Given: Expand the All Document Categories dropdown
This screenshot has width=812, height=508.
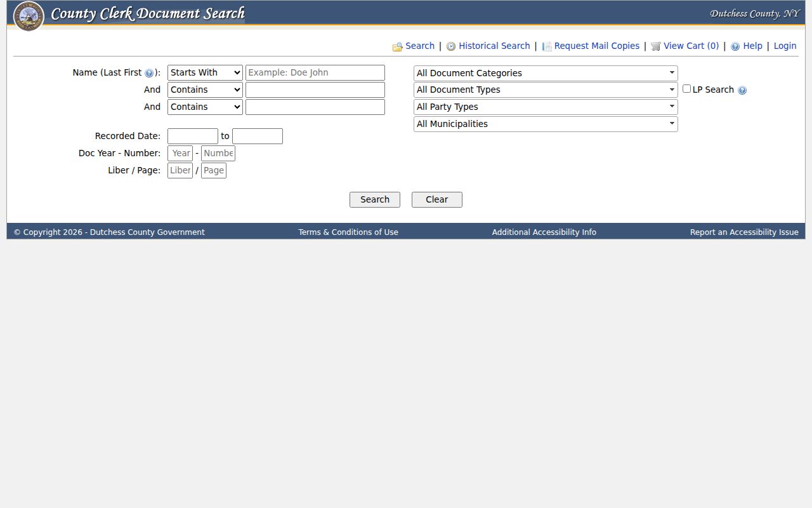Looking at the screenshot, I should [546, 73].
